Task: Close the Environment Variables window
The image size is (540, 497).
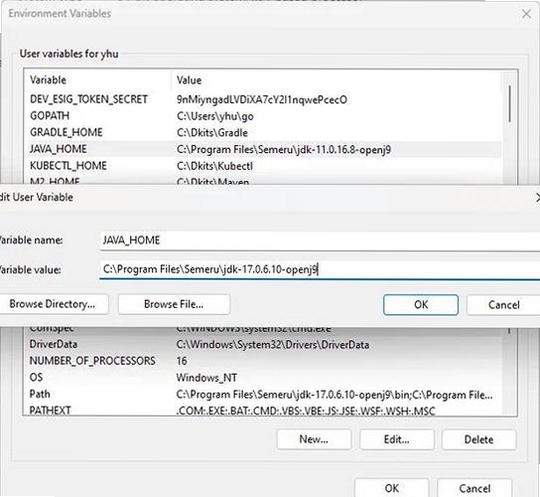Action: click(x=526, y=14)
